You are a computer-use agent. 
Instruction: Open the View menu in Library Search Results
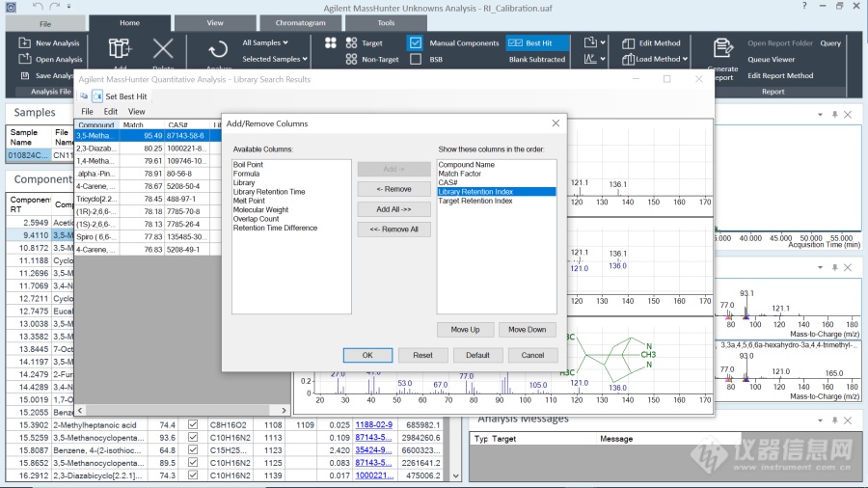point(136,111)
